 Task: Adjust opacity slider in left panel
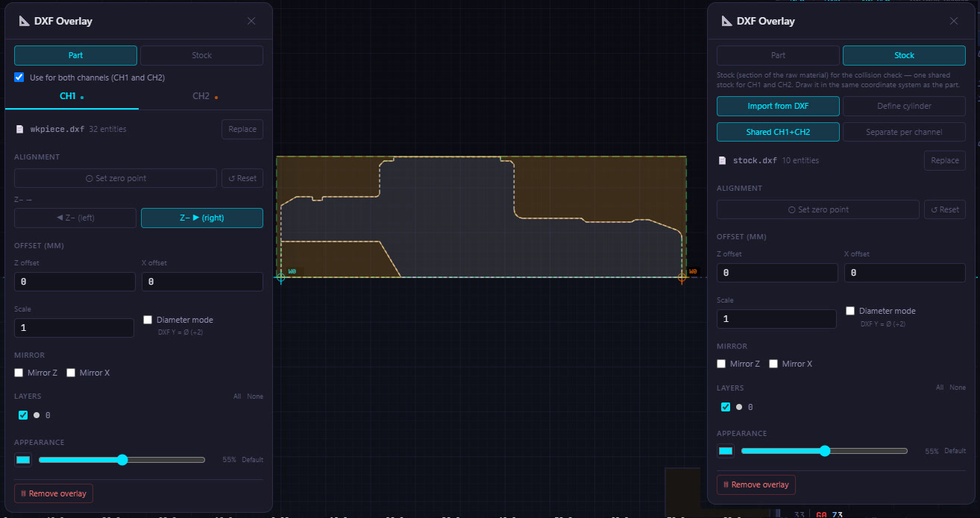coord(122,460)
